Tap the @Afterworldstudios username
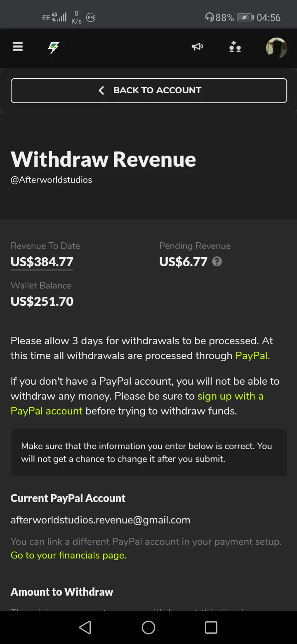The image size is (297, 644). pos(51,180)
